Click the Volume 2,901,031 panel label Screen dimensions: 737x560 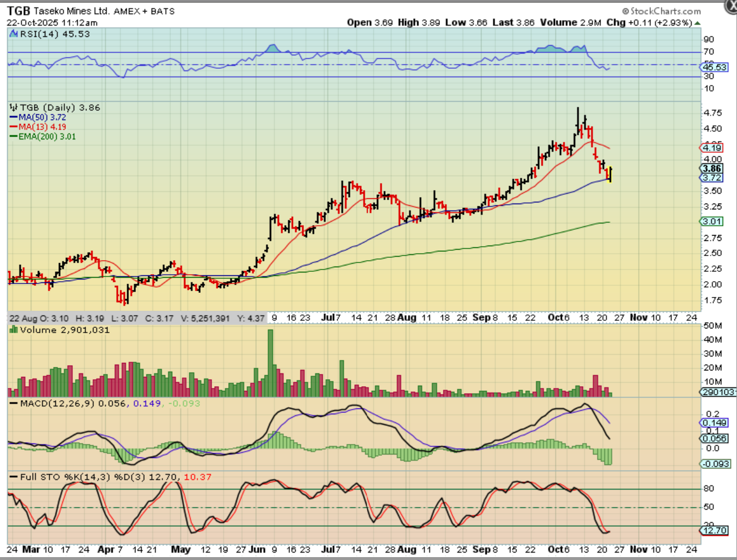coord(65,330)
